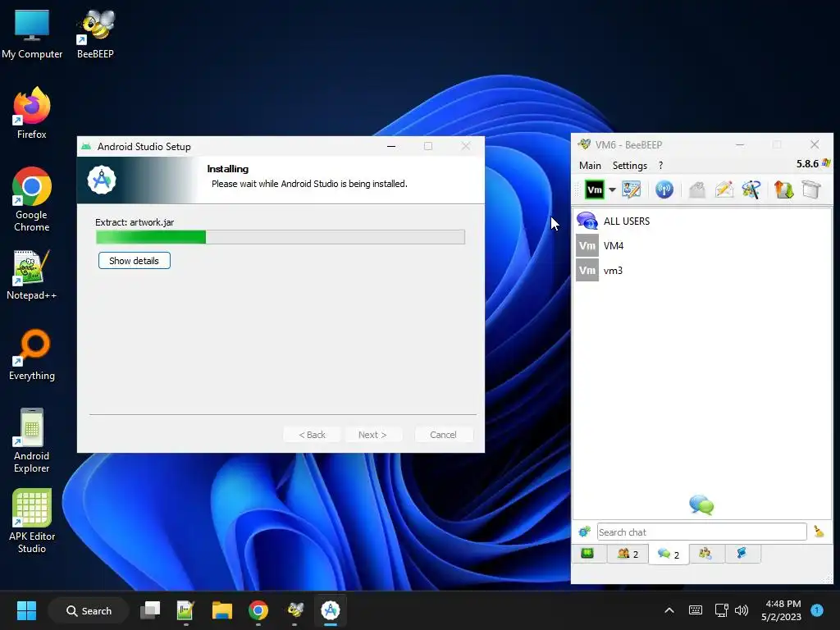Click the touch keyboard tray icon
Screen dimensions: 840x630
(696, 610)
